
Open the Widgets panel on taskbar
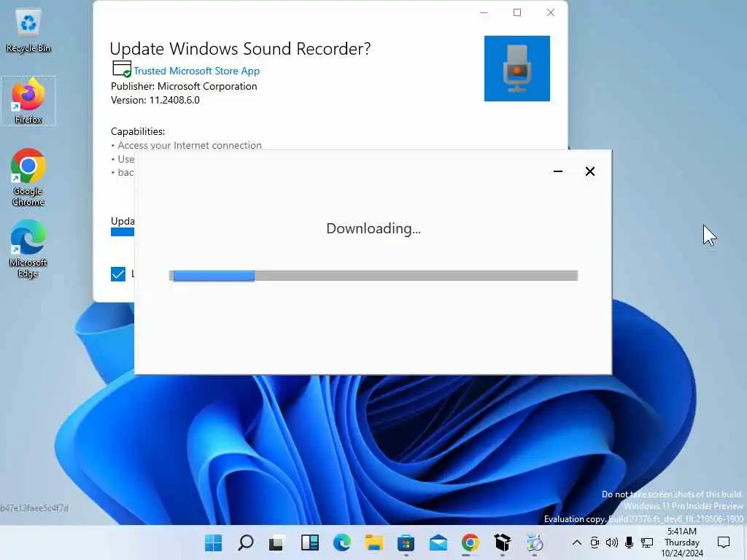point(309,542)
